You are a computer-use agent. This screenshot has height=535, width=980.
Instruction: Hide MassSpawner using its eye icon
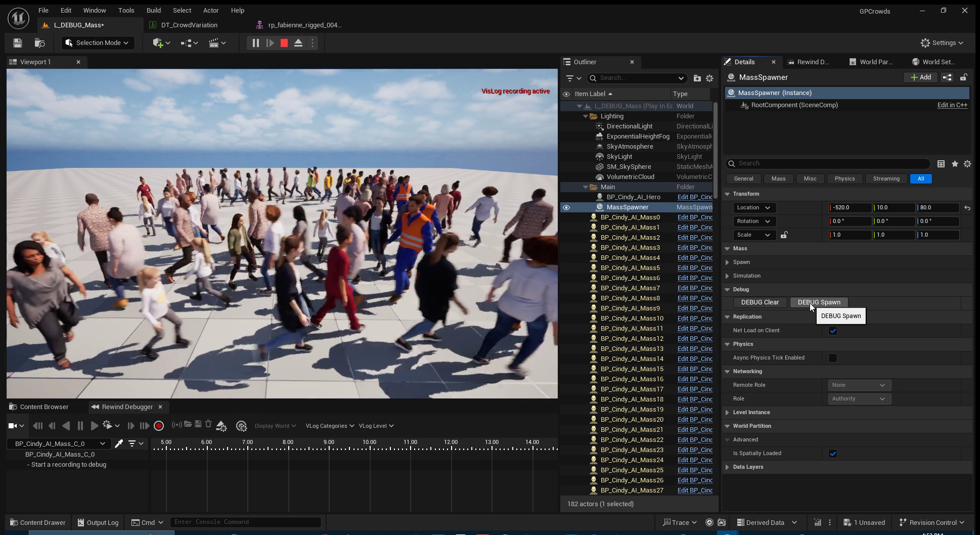566,207
